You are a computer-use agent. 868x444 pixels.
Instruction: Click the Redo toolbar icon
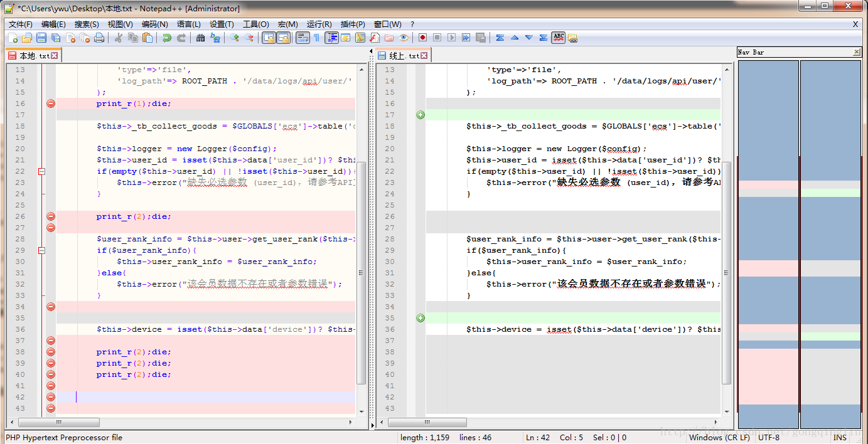tap(181, 38)
